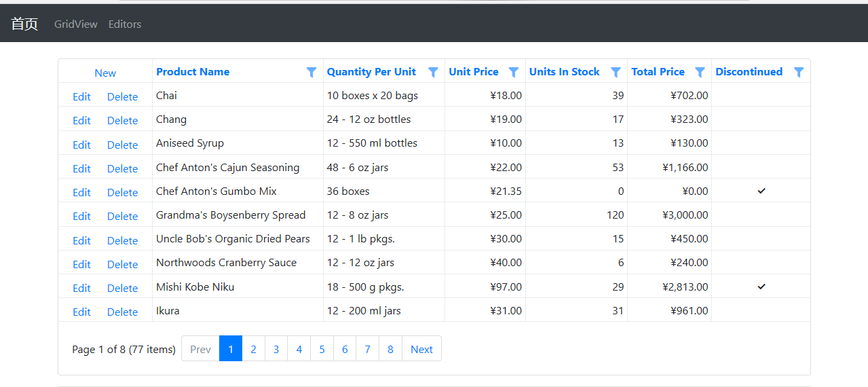Go to the 首页 home link
The width and height of the screenshot is (868, 387).
click(x=24, y=24)
